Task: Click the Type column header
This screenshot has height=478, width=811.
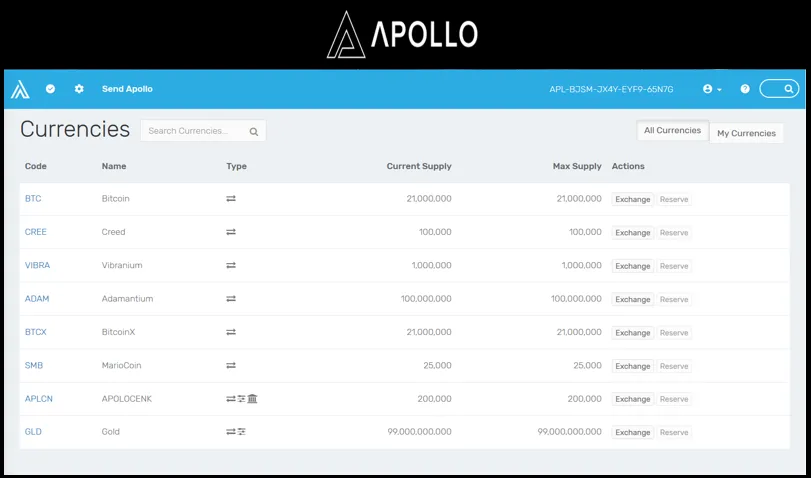Action: (236, 166)
